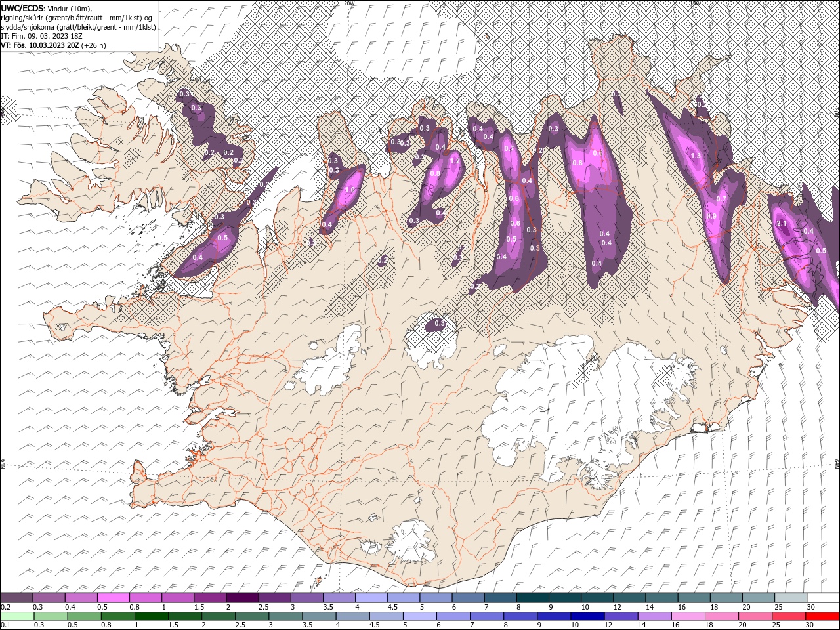This screenshot has width=840, height=630.
Task: Pick the white top-row swatch at 30
Action: coord(823,598)
